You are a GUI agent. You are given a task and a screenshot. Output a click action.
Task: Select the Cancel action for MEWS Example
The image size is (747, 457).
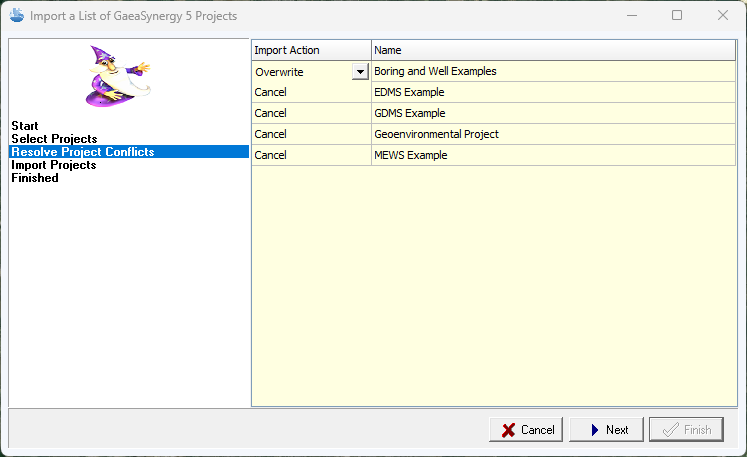coord(311,155)
